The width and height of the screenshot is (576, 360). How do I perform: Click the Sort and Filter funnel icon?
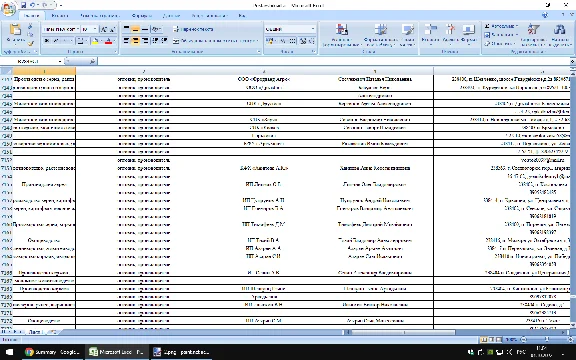(533, 29)
